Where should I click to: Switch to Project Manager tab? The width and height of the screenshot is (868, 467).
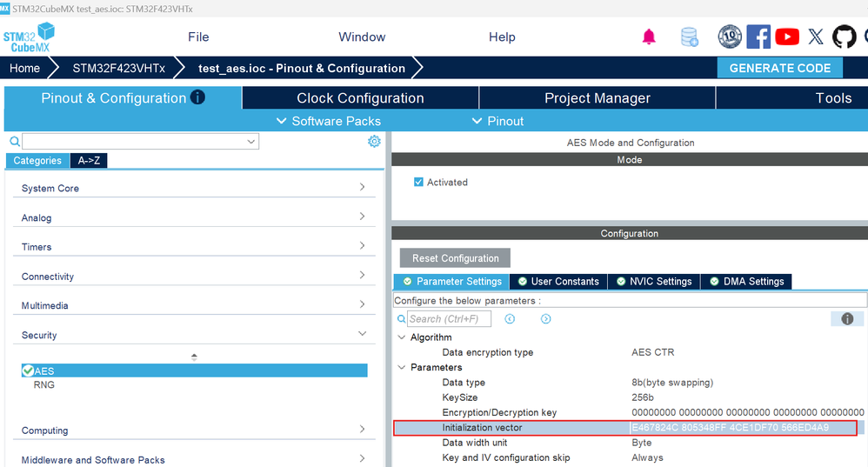(598, 98)
